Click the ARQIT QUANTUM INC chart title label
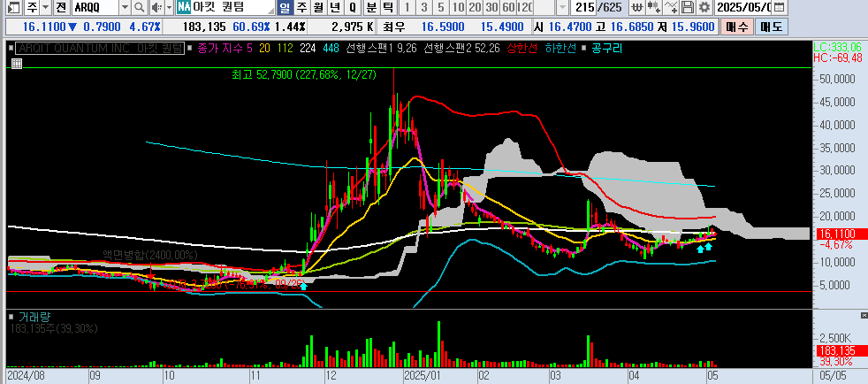The width and height of the screenshot is (868, 384). coord(100,48)
